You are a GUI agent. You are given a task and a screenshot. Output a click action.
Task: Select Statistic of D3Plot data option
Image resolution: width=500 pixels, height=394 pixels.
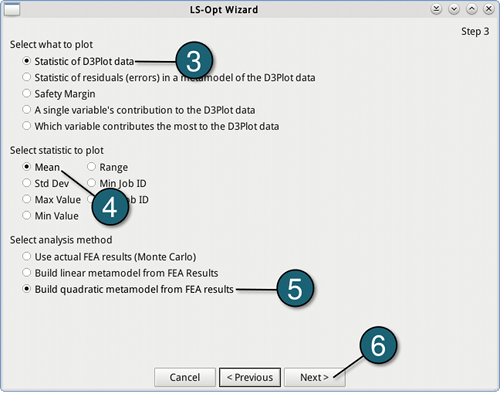78,61
